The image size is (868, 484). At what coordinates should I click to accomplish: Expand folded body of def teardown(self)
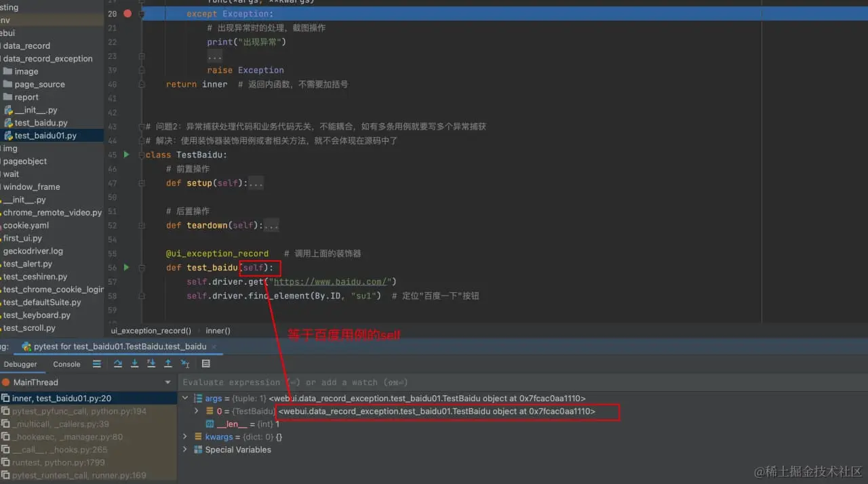tap(271, 225)
